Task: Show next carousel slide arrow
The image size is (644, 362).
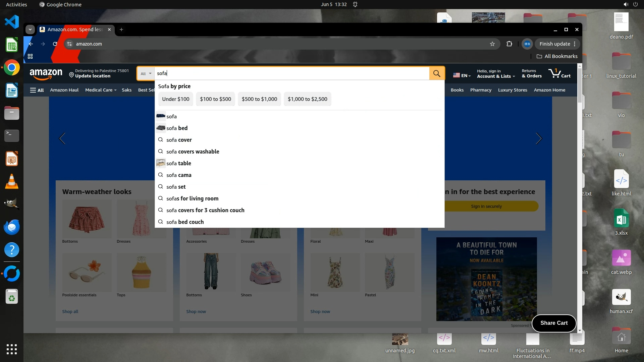Action: [x=538, y=138]
